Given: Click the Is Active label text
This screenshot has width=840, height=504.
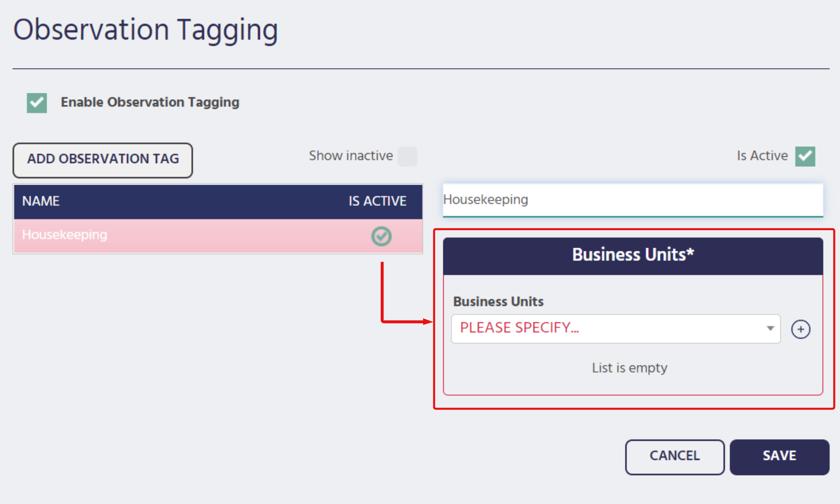Looking at the screenshot, I should [x=762, y=156].
